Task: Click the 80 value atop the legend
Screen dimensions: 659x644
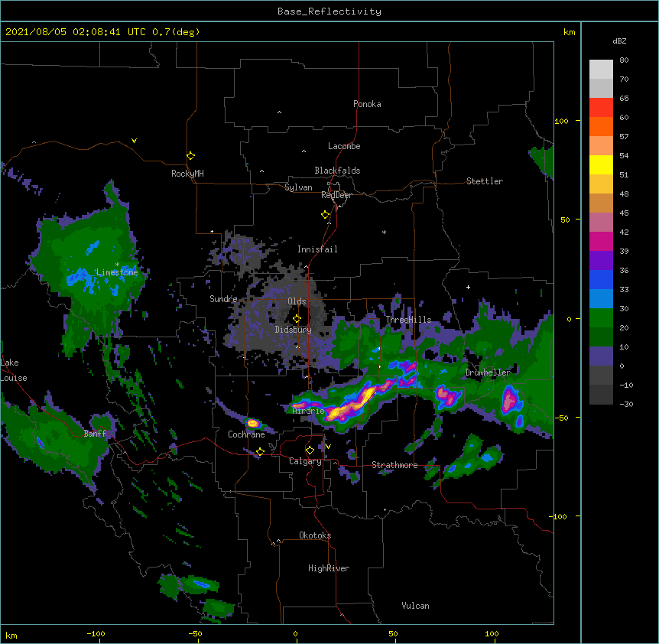Action: [x=624, y=60]
